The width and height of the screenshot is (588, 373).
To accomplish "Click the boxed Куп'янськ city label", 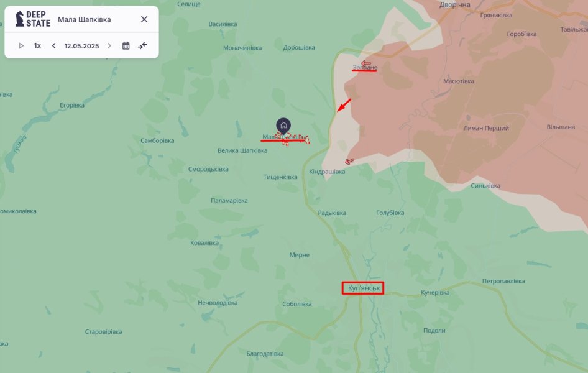I will click(x=363, y=288).
